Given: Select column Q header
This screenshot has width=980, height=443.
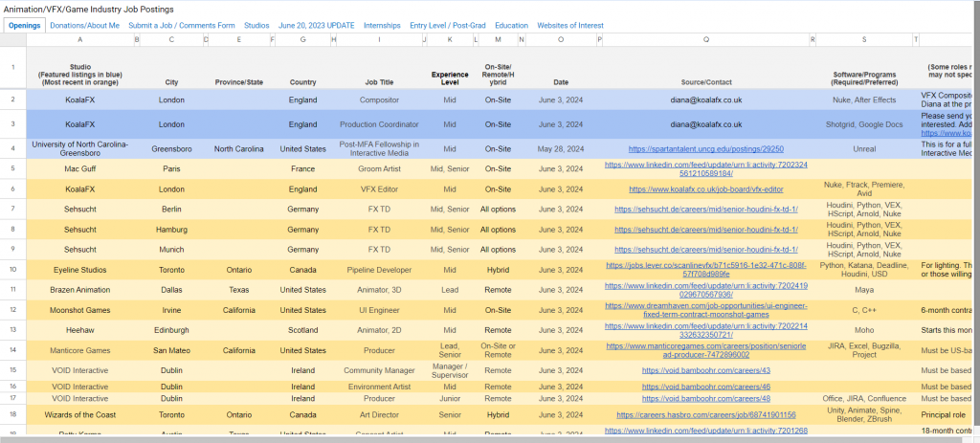Looking at the screenshot, I should [705, 39].
